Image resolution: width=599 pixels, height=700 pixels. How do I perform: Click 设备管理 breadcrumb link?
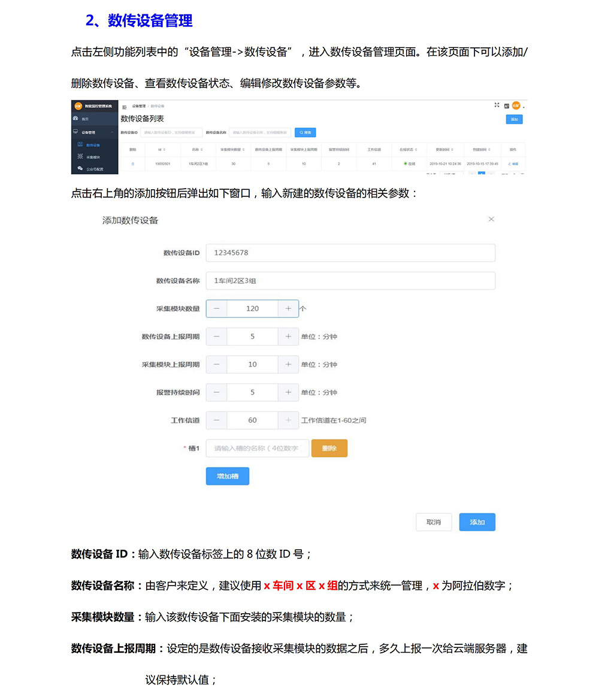pyautogui.click(x=139, y=106)
